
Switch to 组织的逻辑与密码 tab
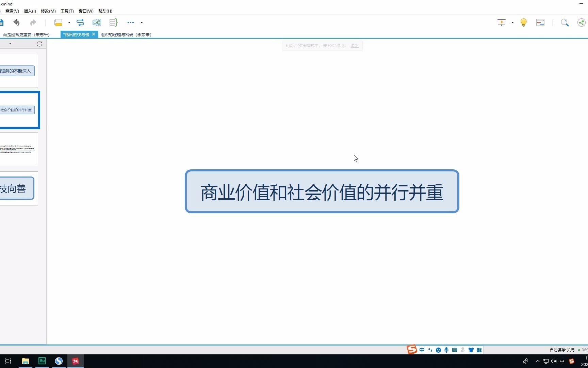[x=126, y=34]
